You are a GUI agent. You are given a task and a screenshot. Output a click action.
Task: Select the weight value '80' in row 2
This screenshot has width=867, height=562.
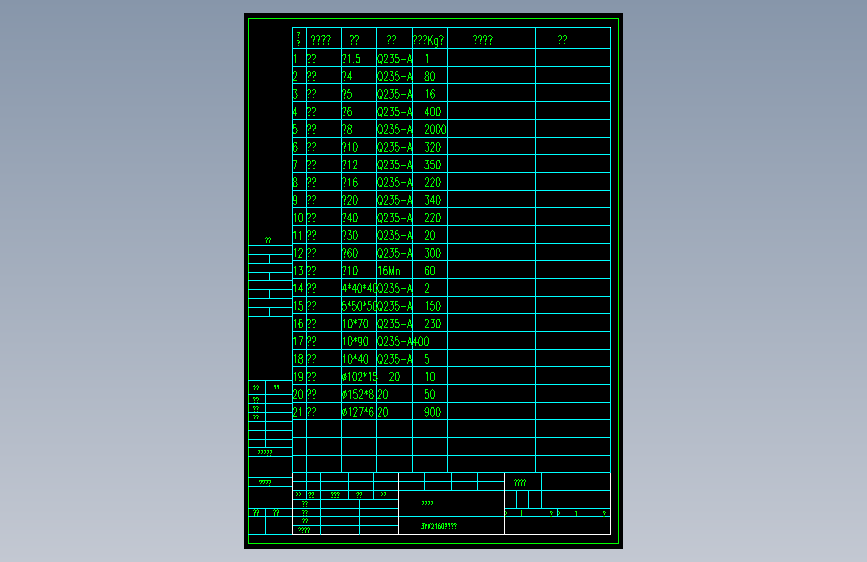(430, 76)
